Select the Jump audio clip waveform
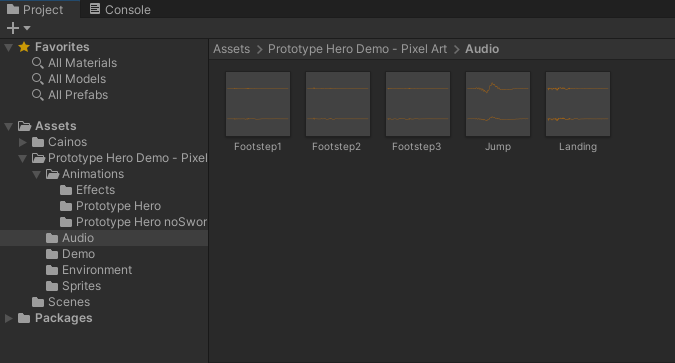Viewport: 675px width, 363px height. click(498, 104)
